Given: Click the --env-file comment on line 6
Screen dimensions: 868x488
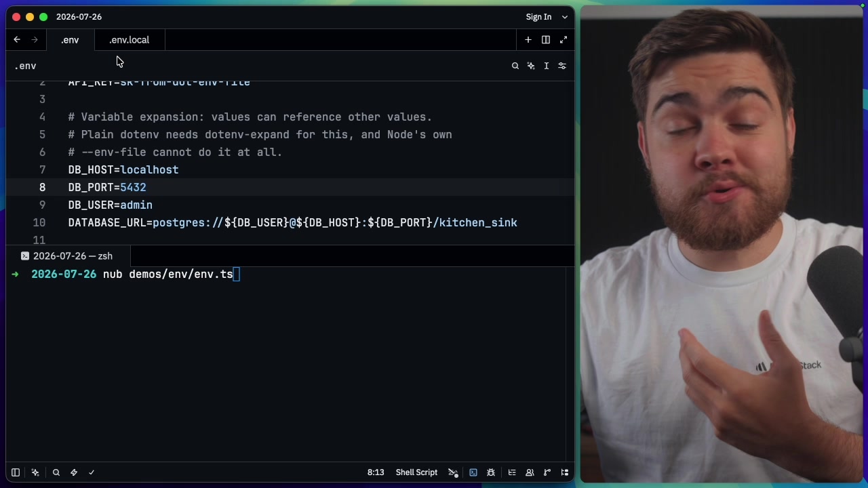Looking at the screenshot, I should point(175,152).
